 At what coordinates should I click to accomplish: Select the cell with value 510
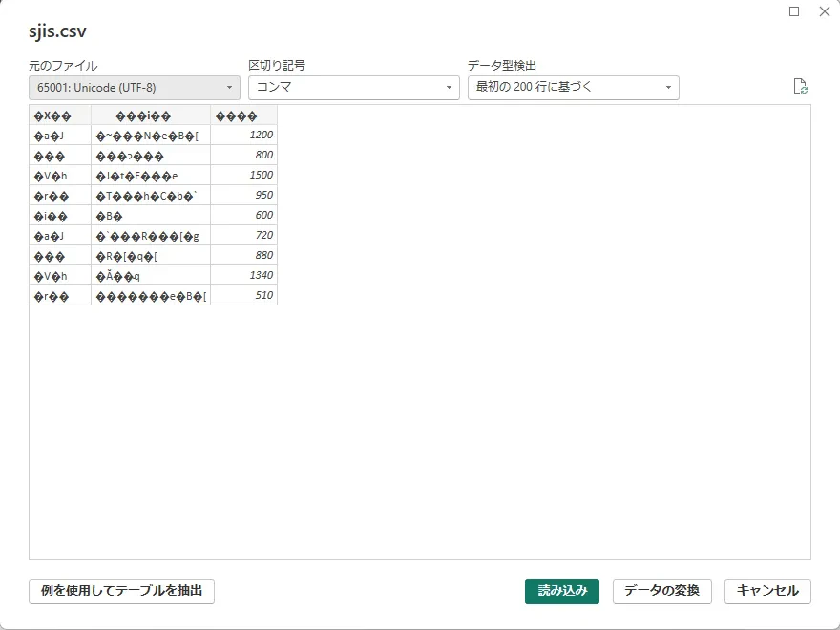[x=243, y=295]
